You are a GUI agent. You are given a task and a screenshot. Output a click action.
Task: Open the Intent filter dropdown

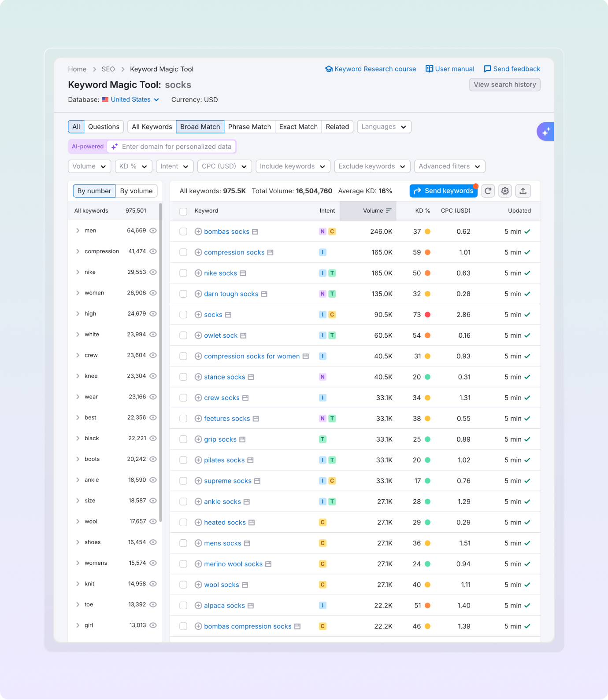pyautogui.click(x=175, y=166)
